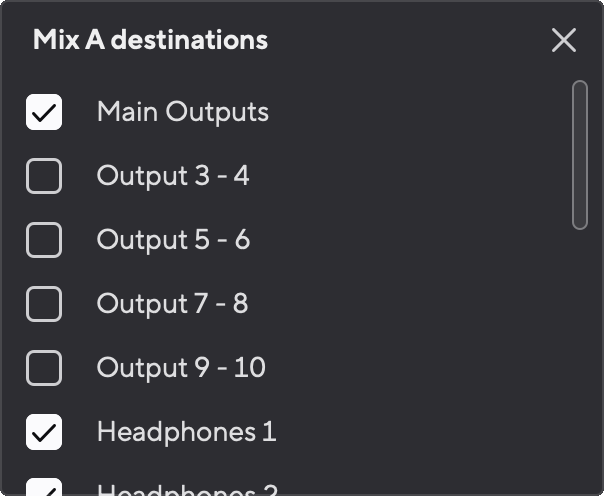Screen dimensions: 604x496
Task: Click the Output 9 - 10 label
Action: click(x=181, y=368)
